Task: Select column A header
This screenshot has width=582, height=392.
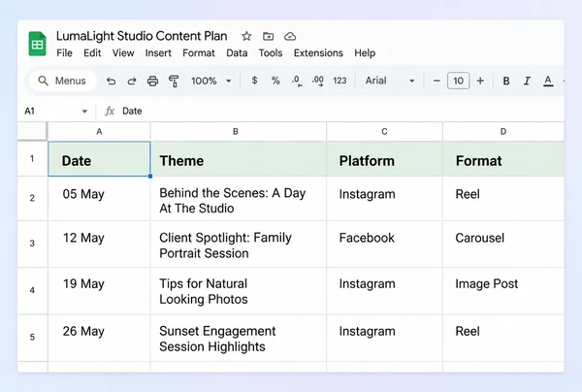Action: [99, 131]
